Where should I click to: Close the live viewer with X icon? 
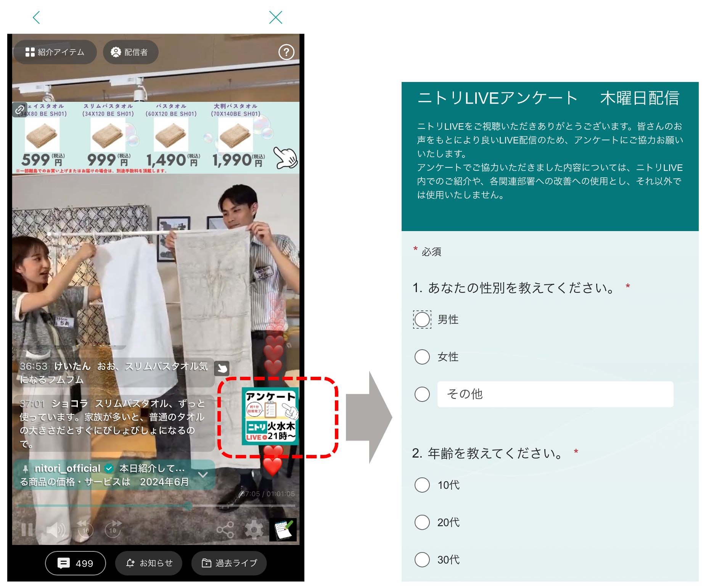click(275, 18)
